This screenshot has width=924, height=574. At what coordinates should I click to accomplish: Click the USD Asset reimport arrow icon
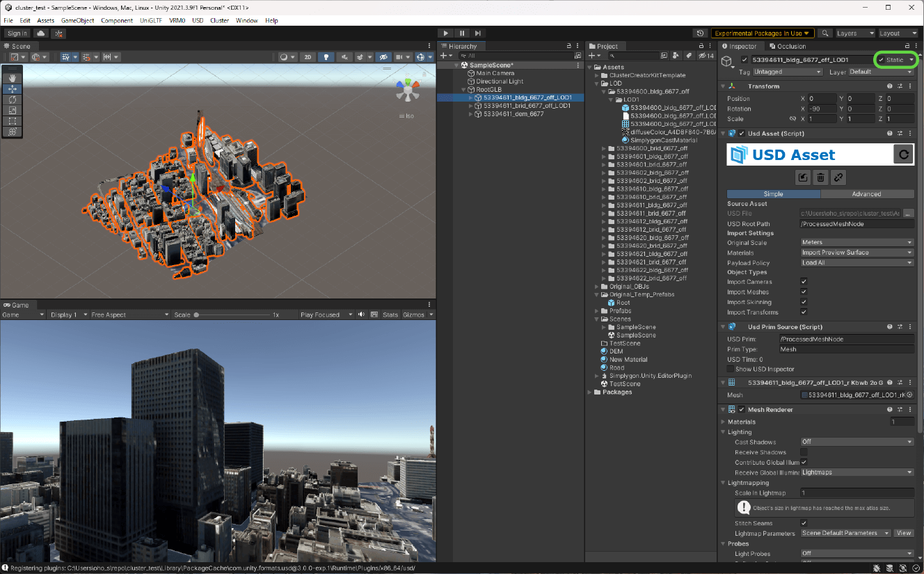803,177
